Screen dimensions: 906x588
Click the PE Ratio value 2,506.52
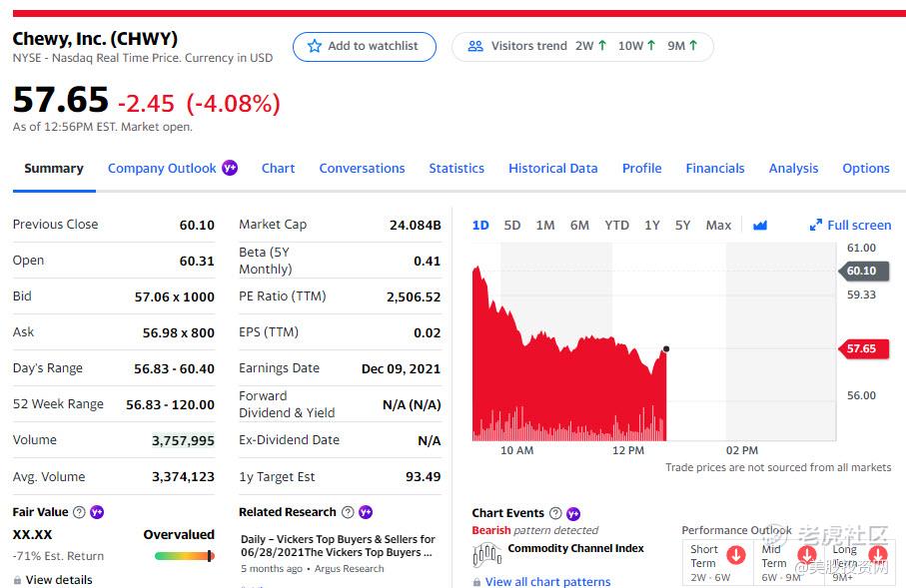414,296
